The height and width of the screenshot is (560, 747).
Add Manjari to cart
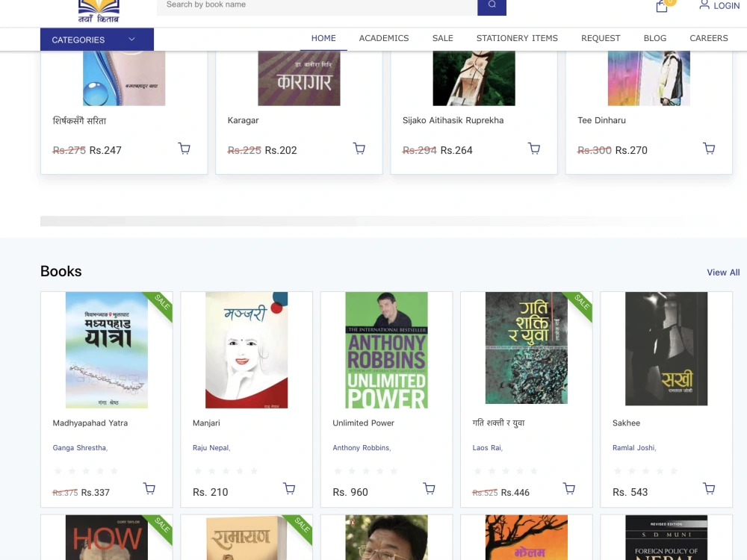click(x=289, y=488)
